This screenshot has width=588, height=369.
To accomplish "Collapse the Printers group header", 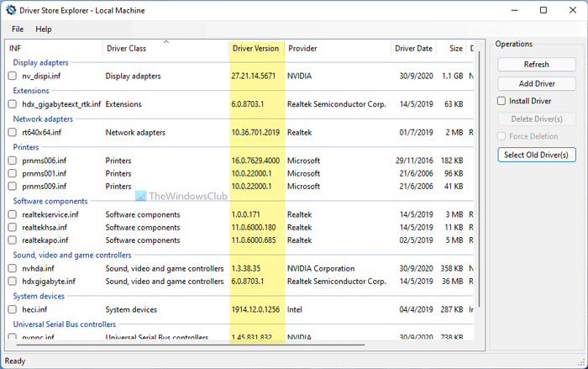I will click(27, 146).
